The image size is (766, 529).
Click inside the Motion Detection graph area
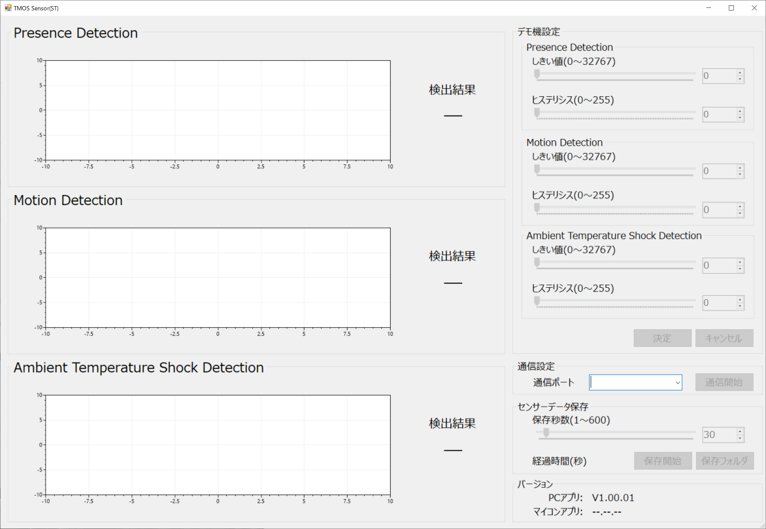(217, 277)
